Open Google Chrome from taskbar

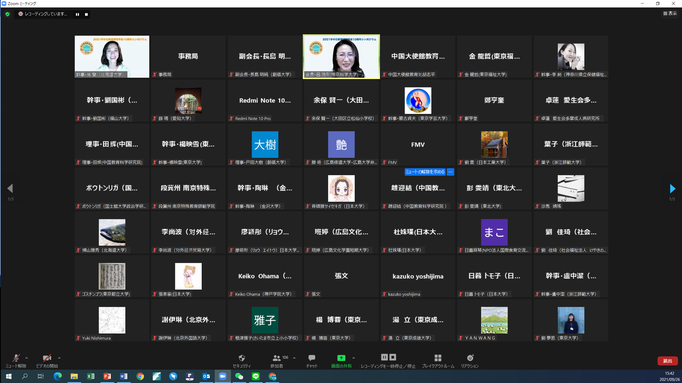point(140,376)
